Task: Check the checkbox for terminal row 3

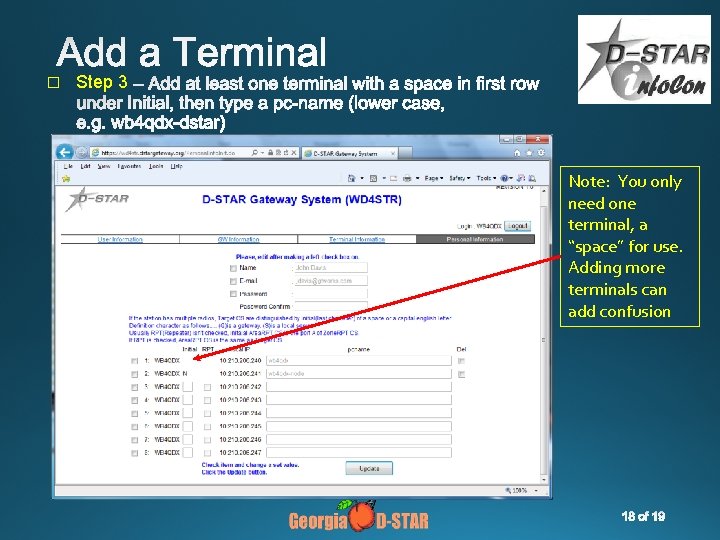Action: tap(135, 388)
